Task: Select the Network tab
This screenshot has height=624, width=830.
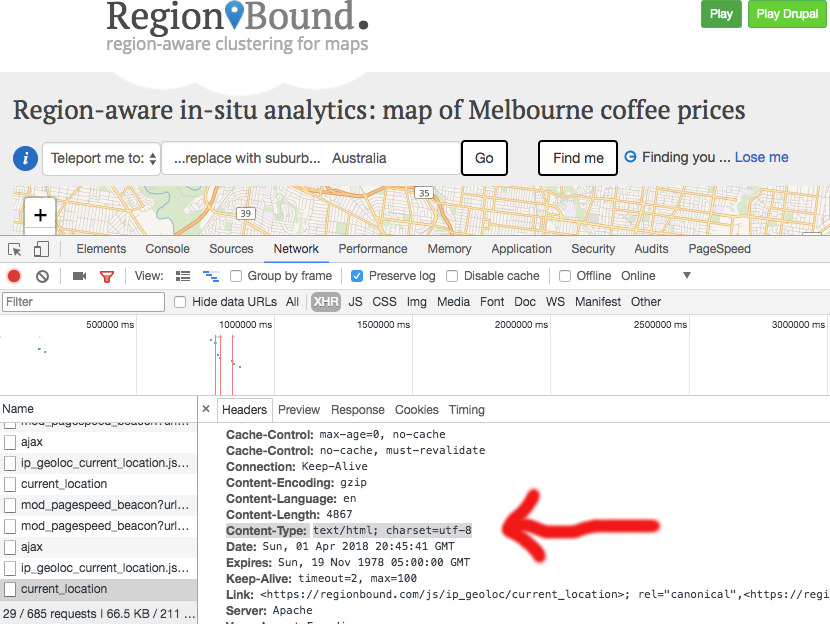Action: pyautogui.click(x=296, y=249)
